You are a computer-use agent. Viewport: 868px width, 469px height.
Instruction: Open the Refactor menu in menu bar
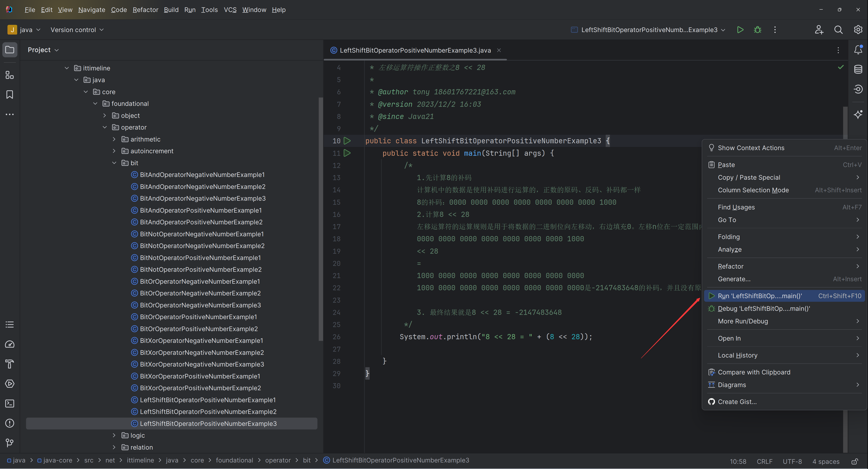[145, 10]
